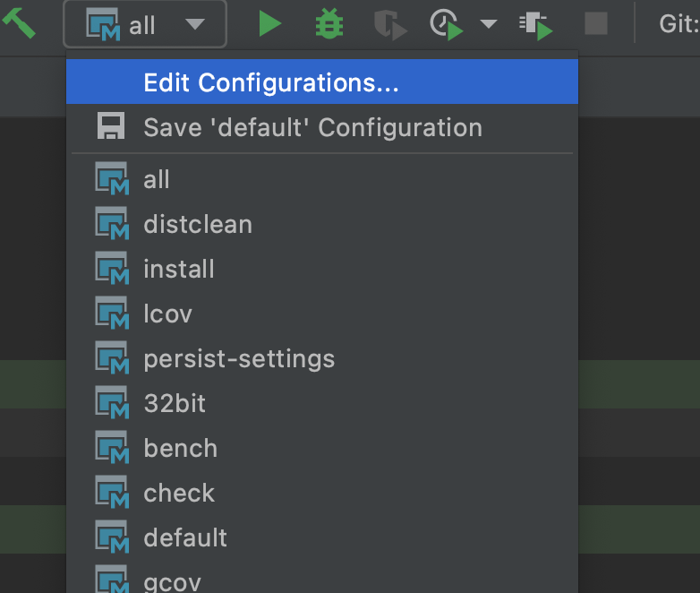The image size is (700, 593).
Task: Choose the lcov configuration
Action: pos(167,314)
